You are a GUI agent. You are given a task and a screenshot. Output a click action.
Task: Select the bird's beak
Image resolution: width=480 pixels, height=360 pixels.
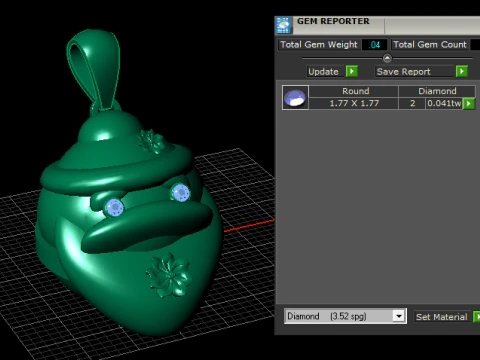click(147, 227)
